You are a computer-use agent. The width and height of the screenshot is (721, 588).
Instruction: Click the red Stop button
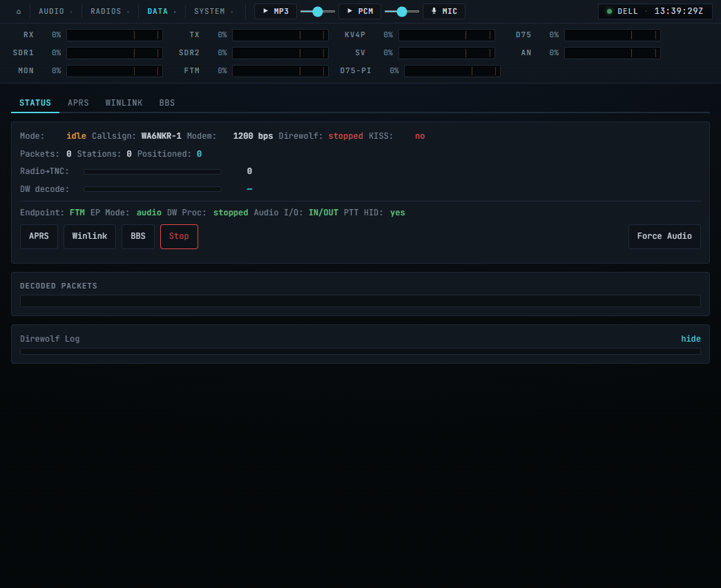(179, 237)
